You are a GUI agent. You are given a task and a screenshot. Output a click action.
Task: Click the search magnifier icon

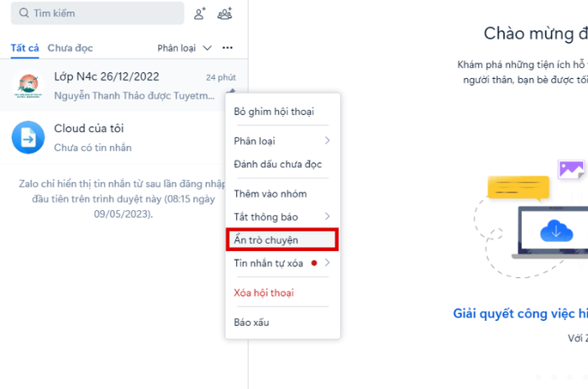coord(23,13)
